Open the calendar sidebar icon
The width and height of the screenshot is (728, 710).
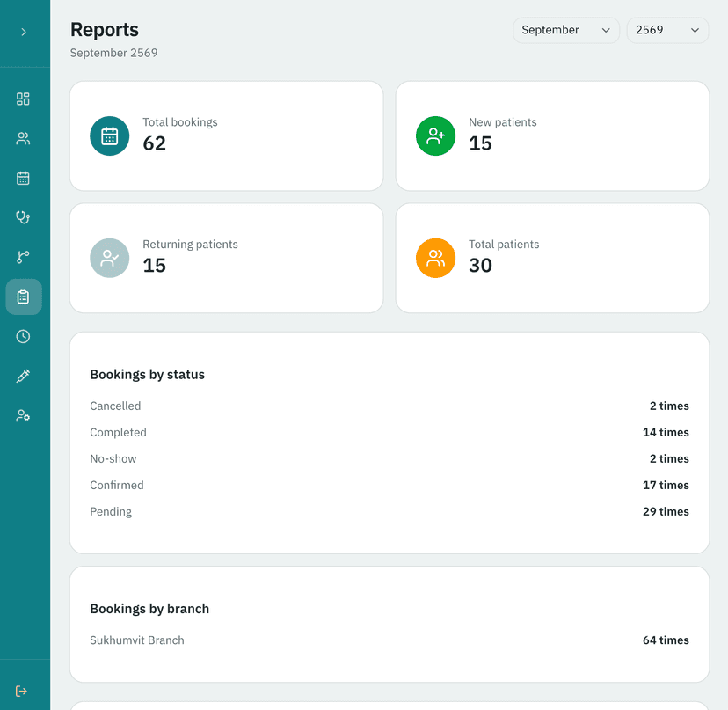click(x=23, y=178)
